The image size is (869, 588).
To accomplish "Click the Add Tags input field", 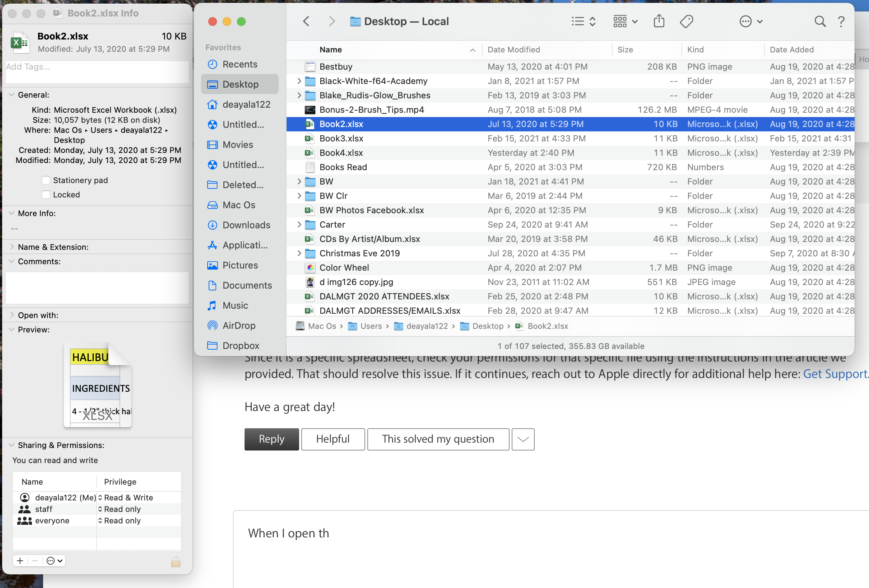I will [97, 71].
